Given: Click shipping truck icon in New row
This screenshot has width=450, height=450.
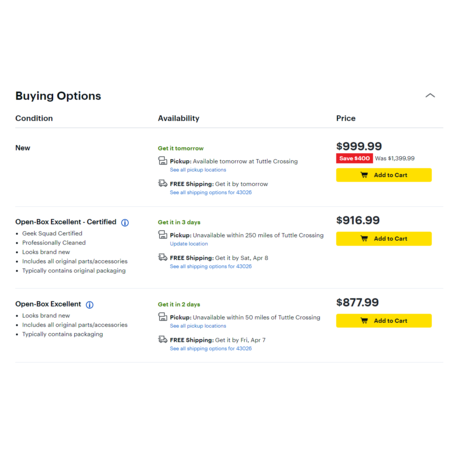Looking at the screenshot, I should click(162, 183).
